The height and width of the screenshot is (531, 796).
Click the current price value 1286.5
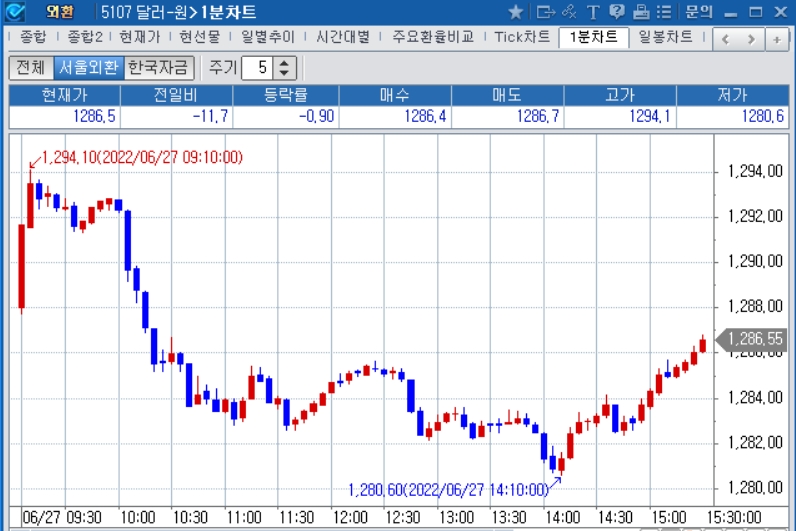pyautogui.click(x=94, y=116)
